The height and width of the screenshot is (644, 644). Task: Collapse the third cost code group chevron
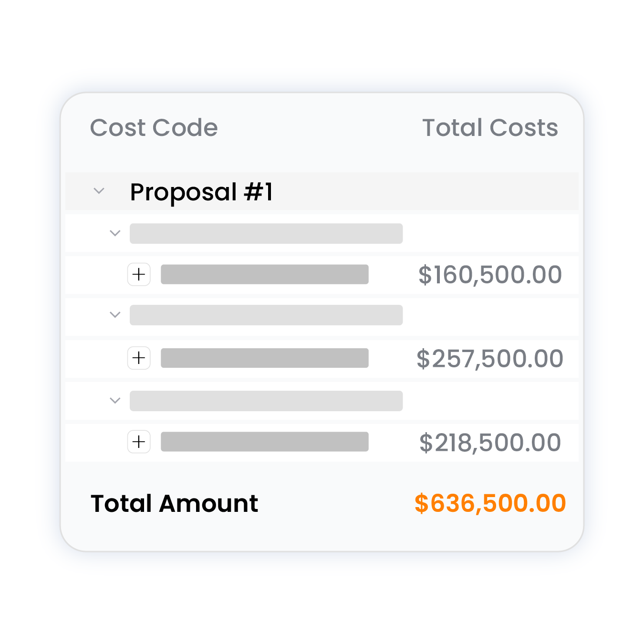pos(115,401)
